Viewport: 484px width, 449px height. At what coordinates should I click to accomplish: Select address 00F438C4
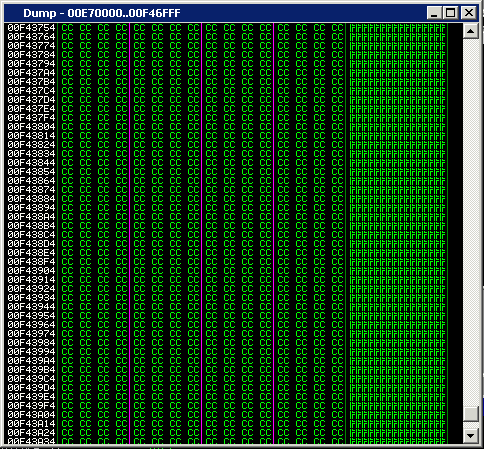pyautogui.click(x=31, y=235)
